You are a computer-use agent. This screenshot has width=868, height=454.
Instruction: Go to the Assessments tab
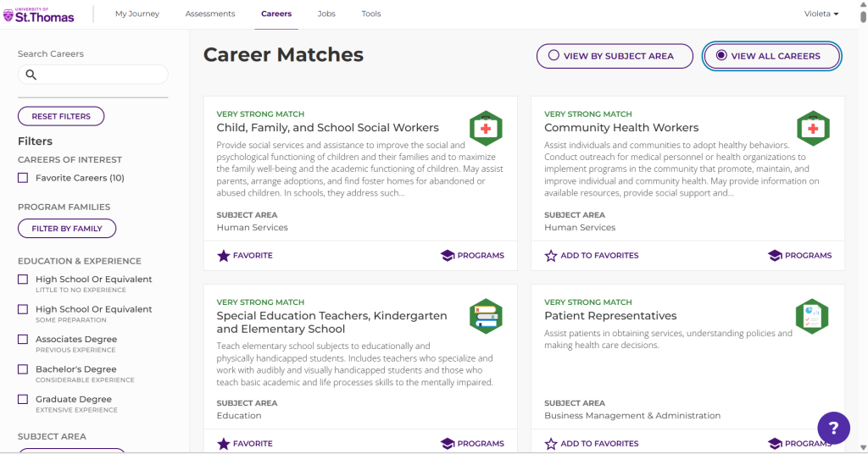210,14
